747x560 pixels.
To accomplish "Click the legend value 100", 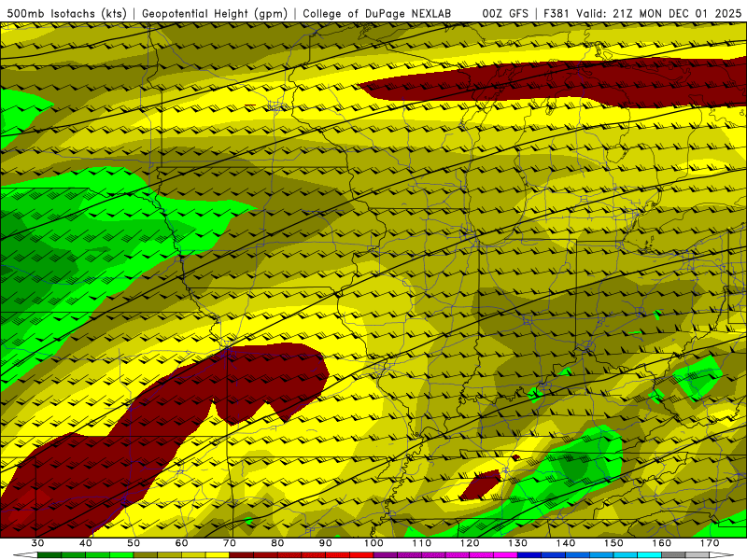I will pos(373,543).
